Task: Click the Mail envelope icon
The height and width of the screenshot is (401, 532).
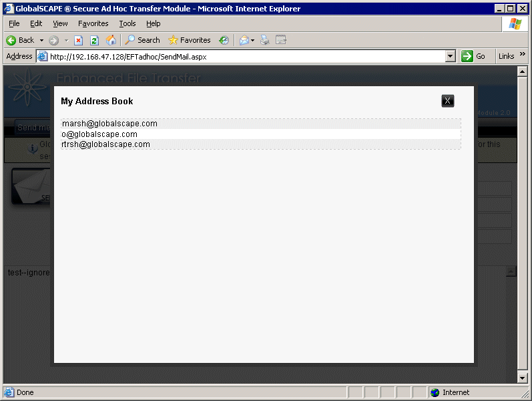Action: pyautogui.click(x=244, y=41)
